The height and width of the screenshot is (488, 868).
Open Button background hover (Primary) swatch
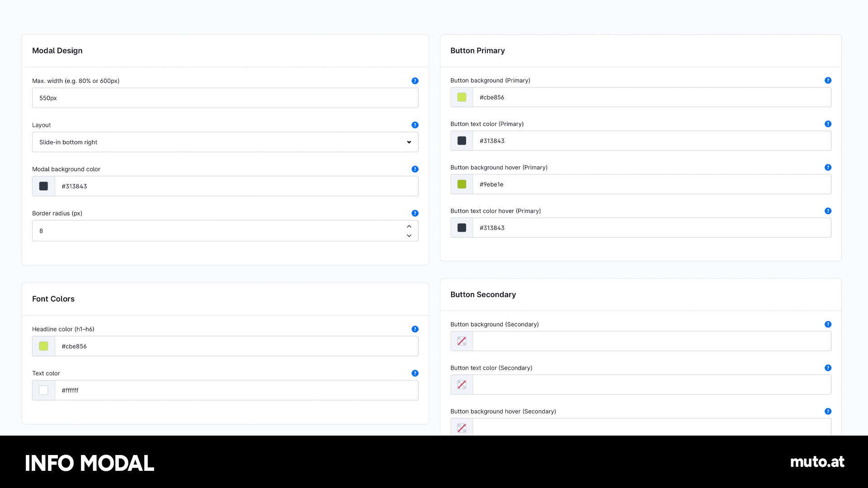click(462, 184)
